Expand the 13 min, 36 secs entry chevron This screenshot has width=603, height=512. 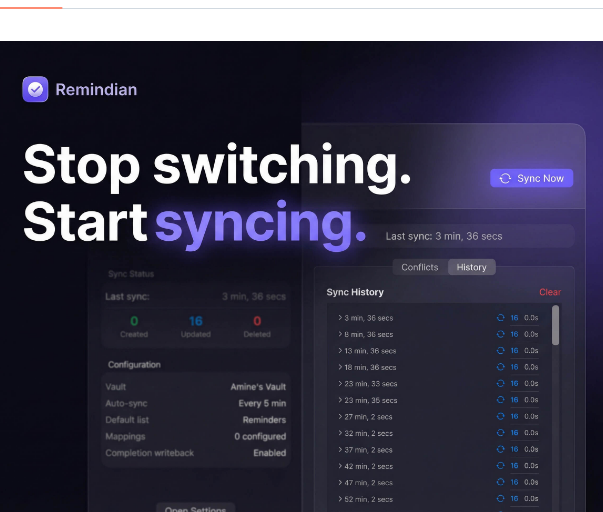[340, 350]
